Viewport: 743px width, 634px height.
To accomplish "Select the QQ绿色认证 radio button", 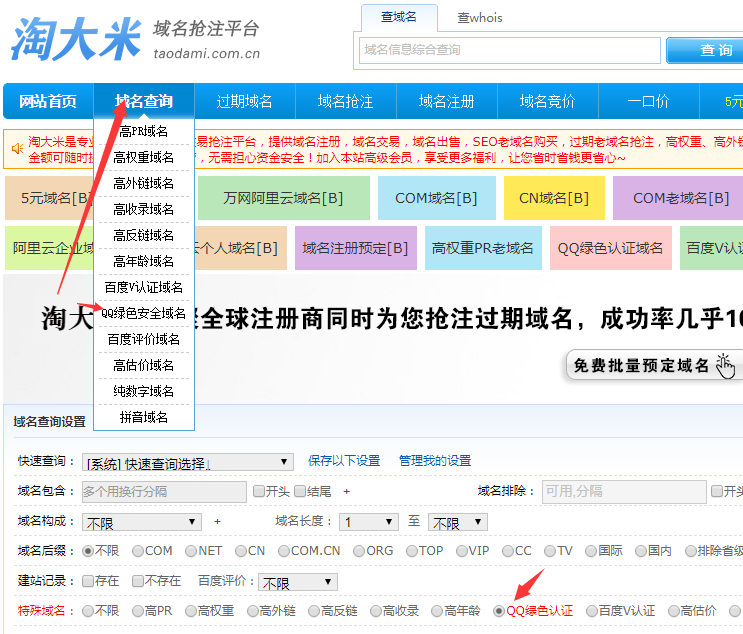I will (498, 611).
